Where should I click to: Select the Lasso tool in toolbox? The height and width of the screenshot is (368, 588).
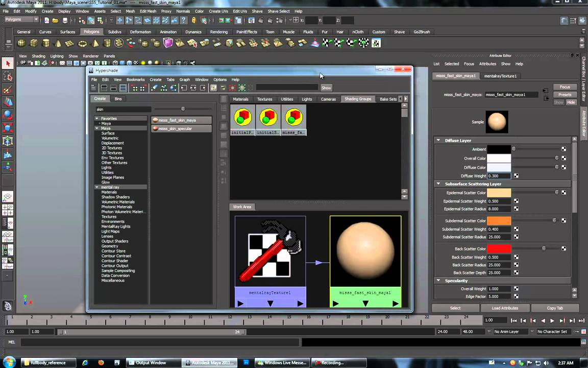(8, 77)
